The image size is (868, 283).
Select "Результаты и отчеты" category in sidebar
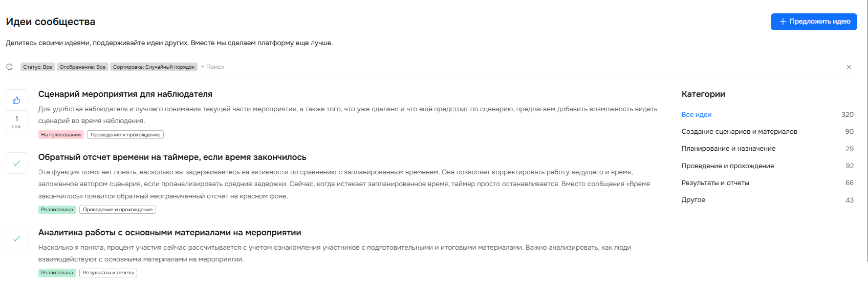pyautogui.click(x=715, y=183)
